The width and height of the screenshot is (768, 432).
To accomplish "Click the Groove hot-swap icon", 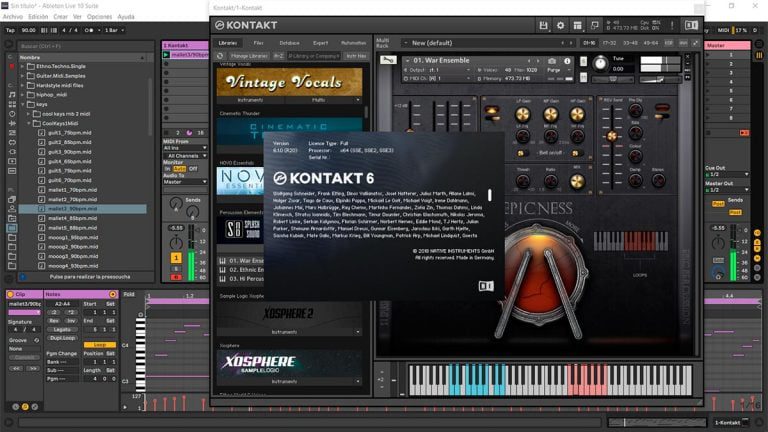I will click(x=36, y=340).
